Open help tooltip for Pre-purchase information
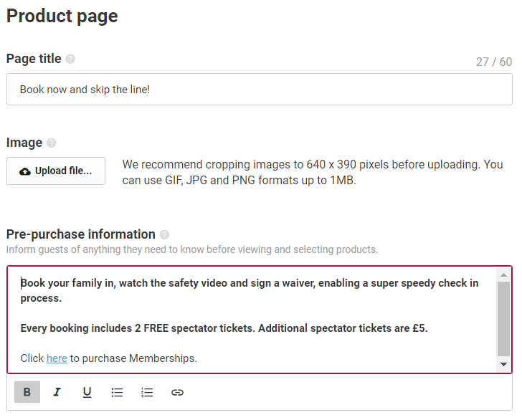The height and width of the screenshot is (420, 522). click(165, 235)
